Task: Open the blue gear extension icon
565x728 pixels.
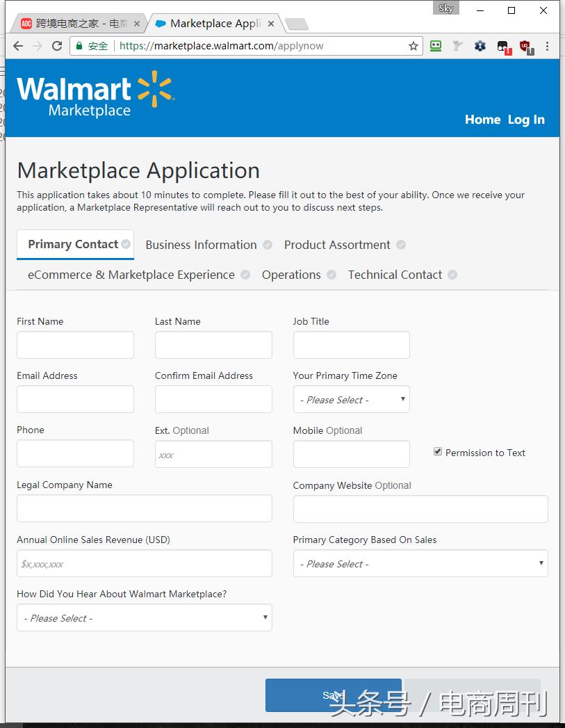Action: [x=480, y=46]
